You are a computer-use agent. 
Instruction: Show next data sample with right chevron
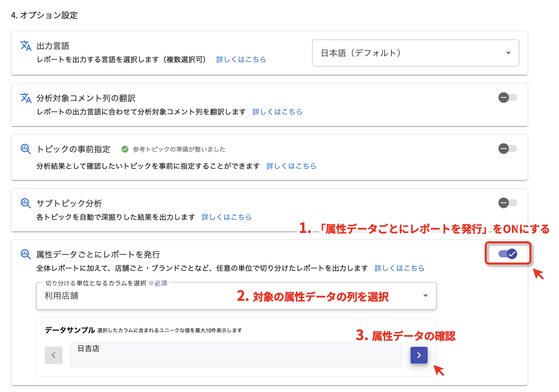tap(419, 355)
